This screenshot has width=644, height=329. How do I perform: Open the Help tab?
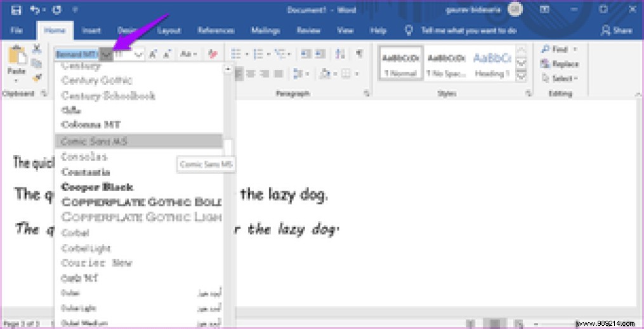point(378,30)
